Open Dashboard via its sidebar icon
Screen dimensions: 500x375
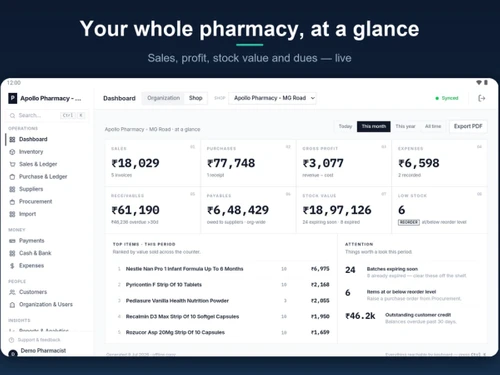[12, 139]
